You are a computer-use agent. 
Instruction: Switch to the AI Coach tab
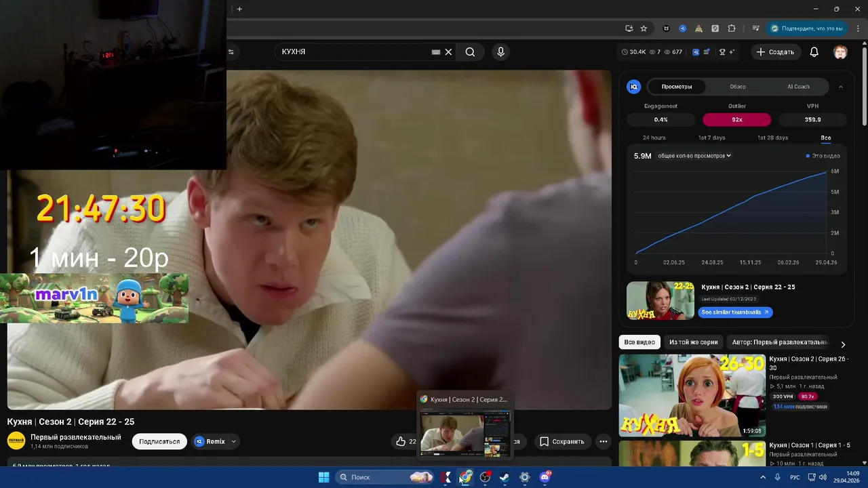click(798, 87)
